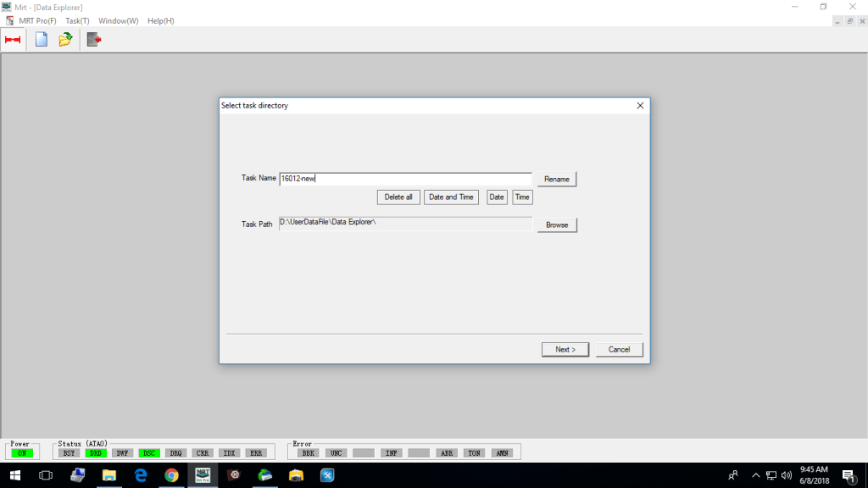This screenshot has width=868, height=488.
Task: Click into the Task Name text field
Action: 405,179
